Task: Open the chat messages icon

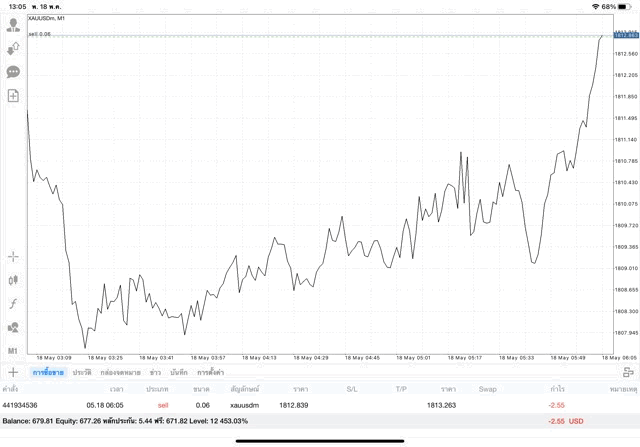Action: coord(13,72)
